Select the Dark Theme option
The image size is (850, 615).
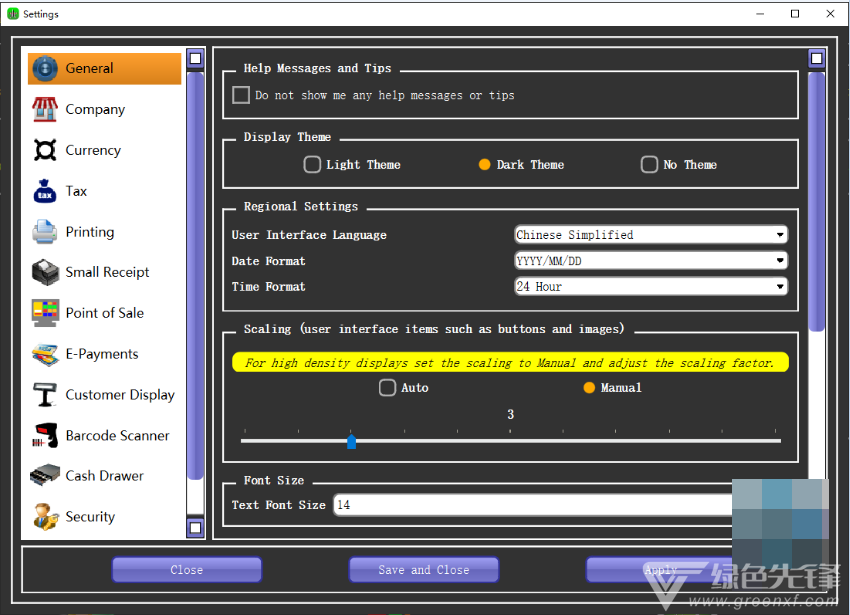pyautogui.click(x=485, y=164)
